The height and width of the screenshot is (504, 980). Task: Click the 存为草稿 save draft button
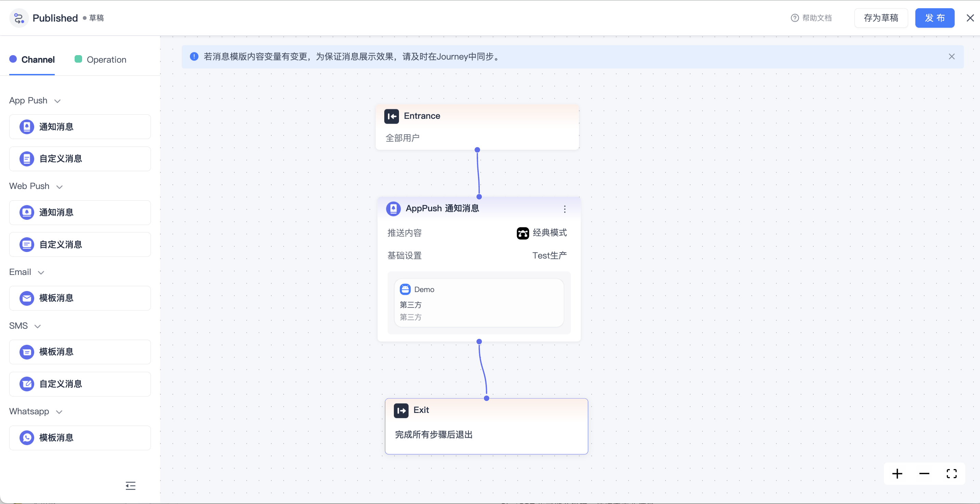881,18
